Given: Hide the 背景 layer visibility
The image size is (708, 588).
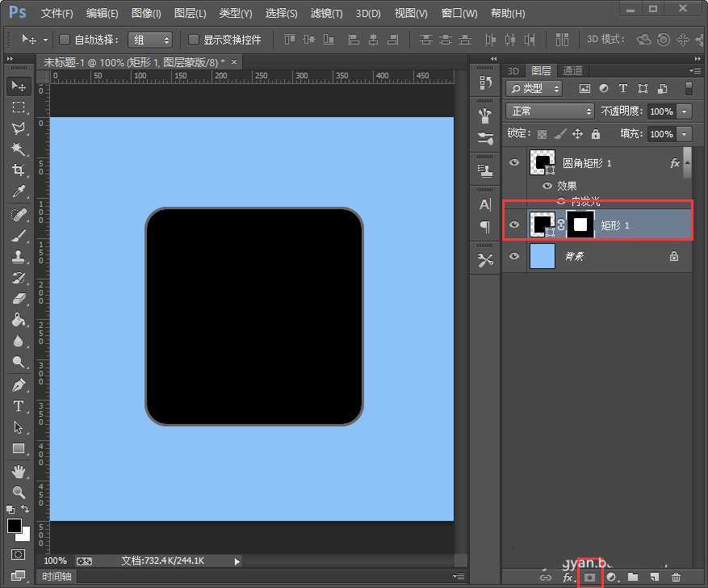Looking at the screenshot, I should pos(514,256).
